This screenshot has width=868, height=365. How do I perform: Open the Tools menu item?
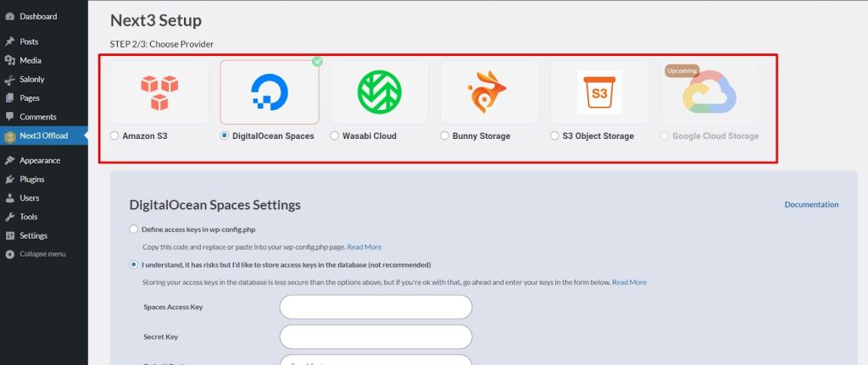click(44, 217)
